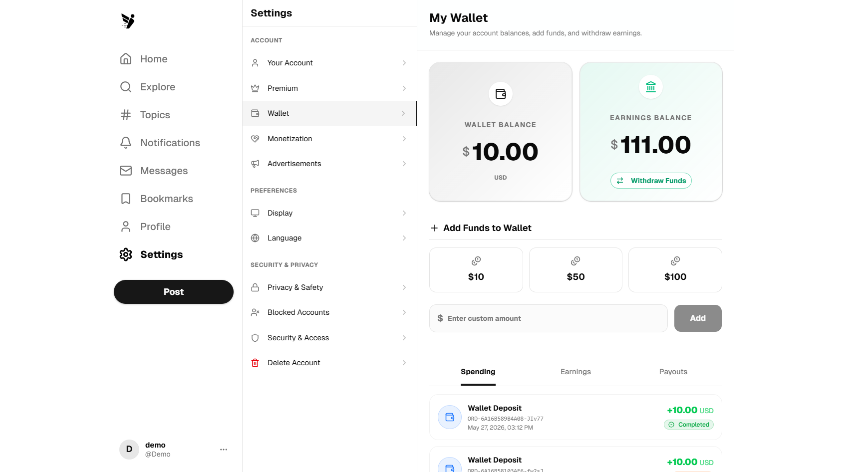Screen dimensions: 868x472
Task: Select the Topics hashtag icon
Action: coord(126,115)
